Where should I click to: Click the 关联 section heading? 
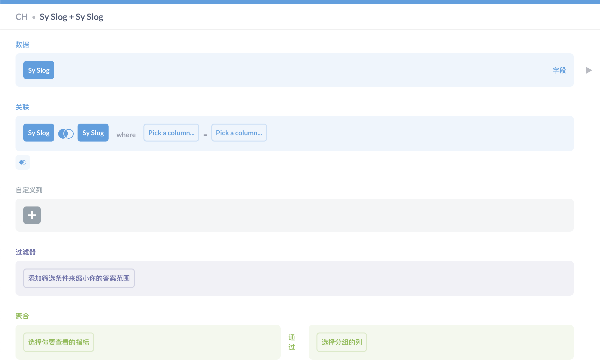coord(22,107)
